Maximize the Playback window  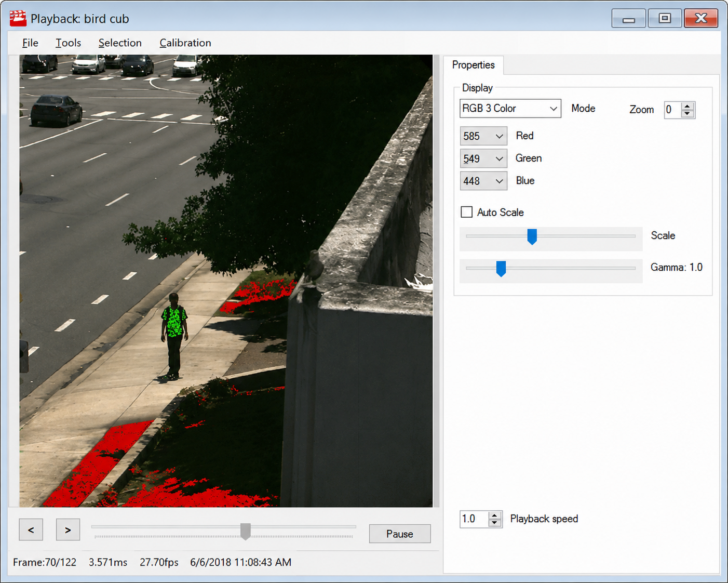click(x=665, y=19)
